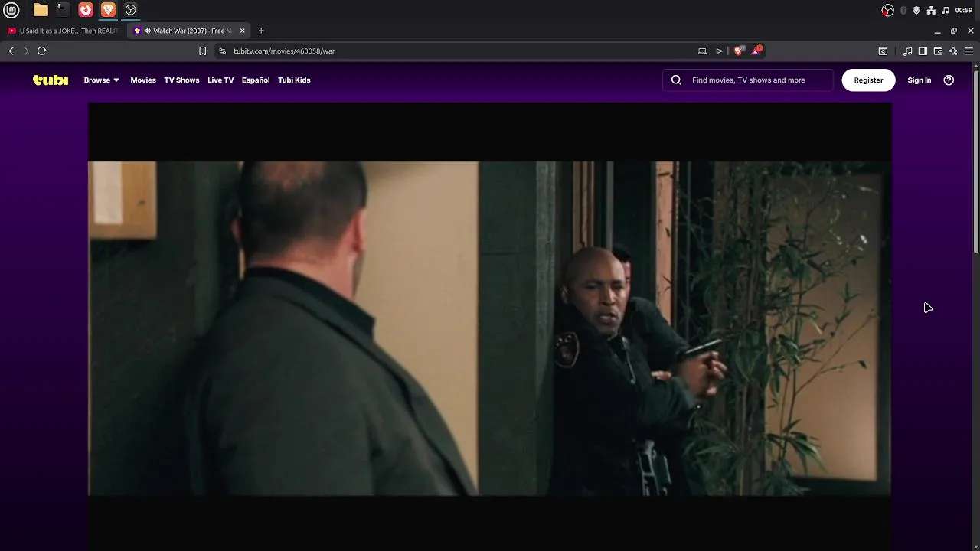Open the red Firefox-style panel launcher

pyautogui.click(x=86, y=10)
